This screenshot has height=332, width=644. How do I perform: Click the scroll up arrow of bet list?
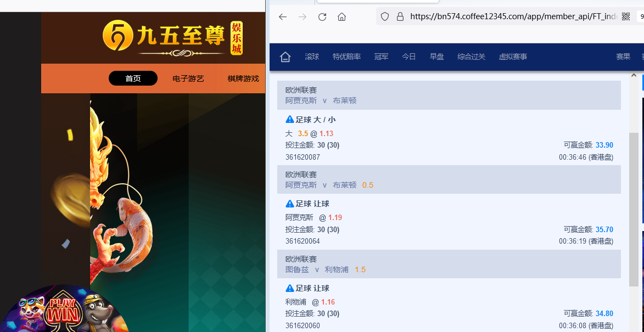[x=634, y=76]
